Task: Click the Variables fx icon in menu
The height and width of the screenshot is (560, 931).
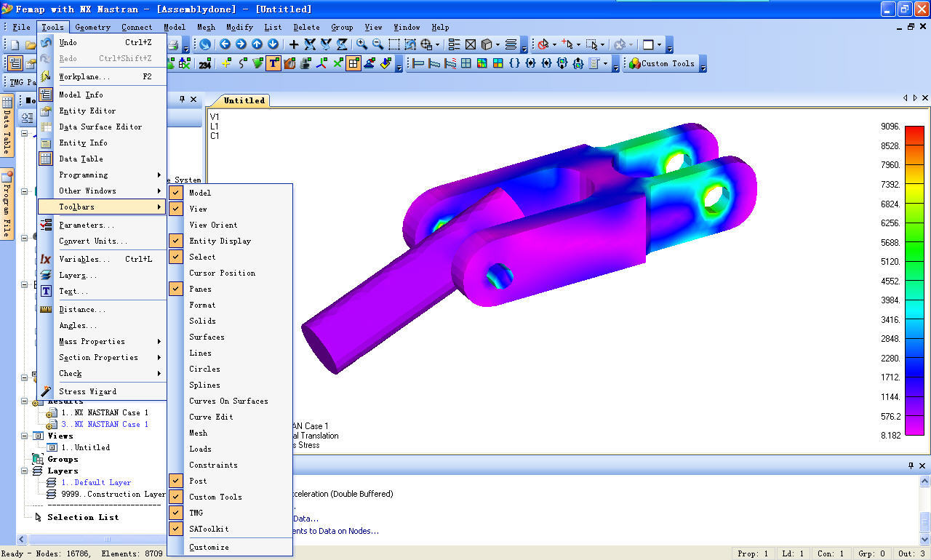Action: click(46, 259)
